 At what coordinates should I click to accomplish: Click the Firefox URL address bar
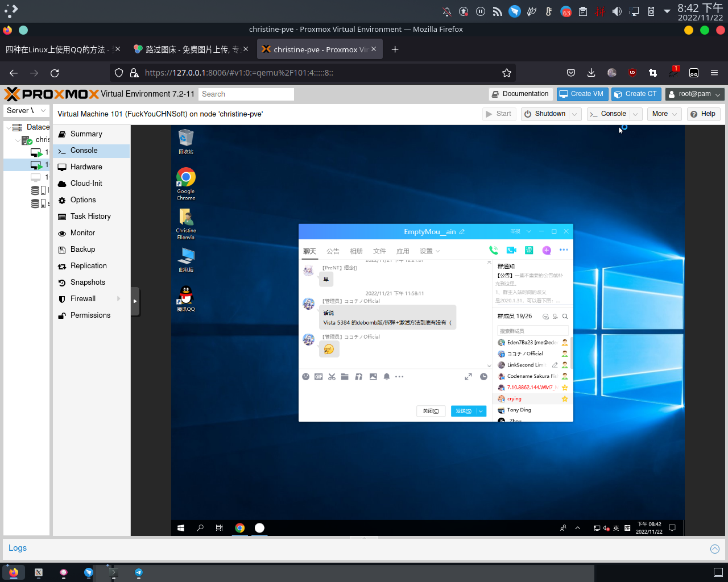[312, 73]
